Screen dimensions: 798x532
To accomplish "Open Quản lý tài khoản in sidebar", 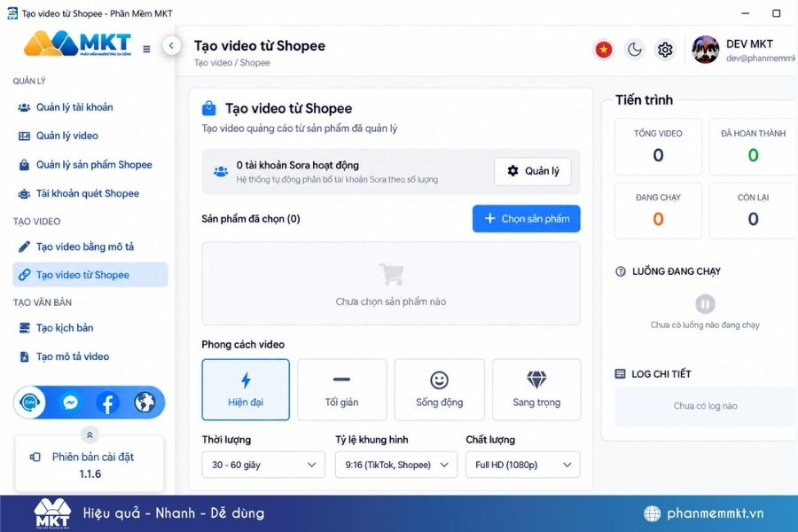I will pyautogui.click(x=90, y=107).
